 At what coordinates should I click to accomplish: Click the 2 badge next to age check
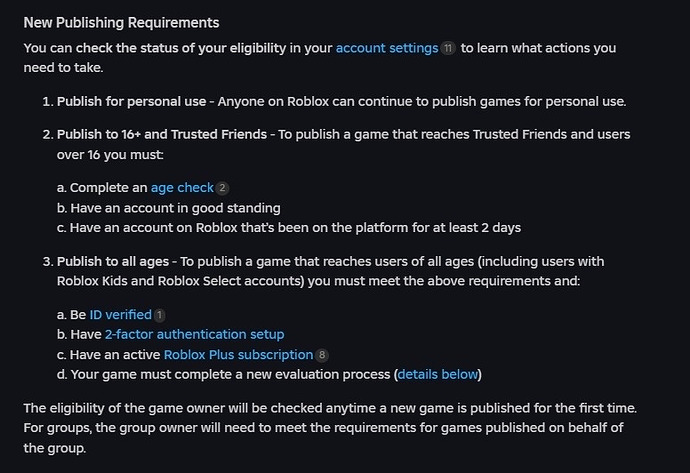[222, 188]
